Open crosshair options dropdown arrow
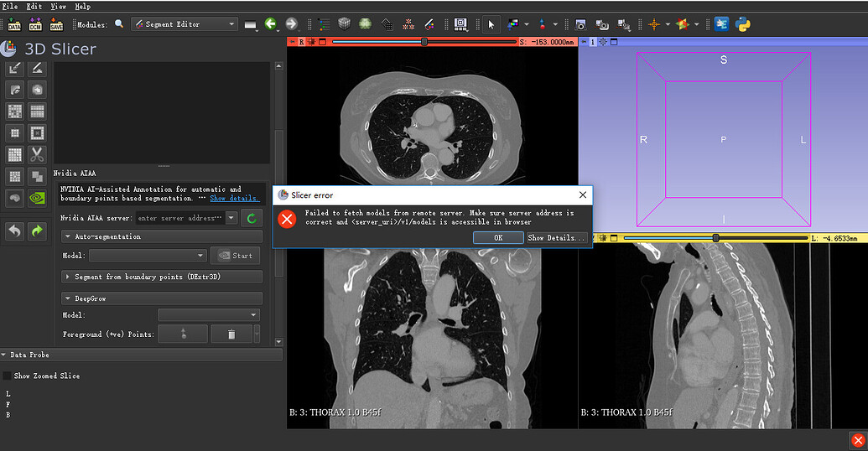Image resolution: width=868 pixels, height=451 pixels. pyautogui.click(x=668, y=24)
